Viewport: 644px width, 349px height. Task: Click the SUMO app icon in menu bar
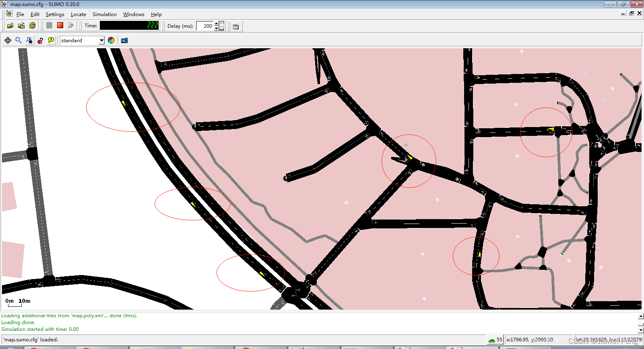coord(9,14)
